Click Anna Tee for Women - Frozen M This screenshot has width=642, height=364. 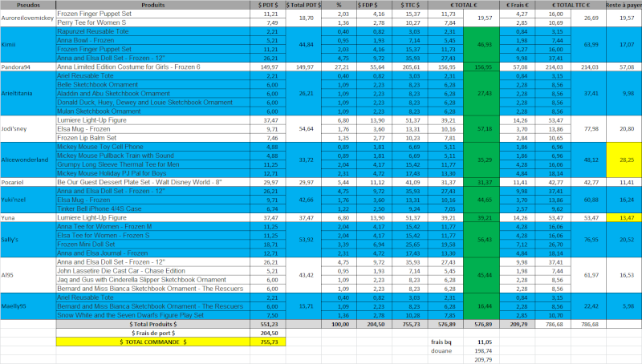pos(152,227)
